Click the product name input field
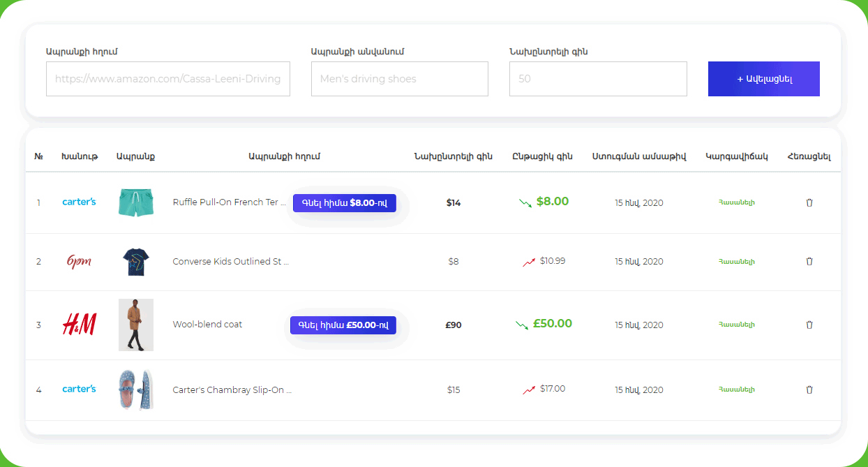868x467 pixels. pos(399,79)
